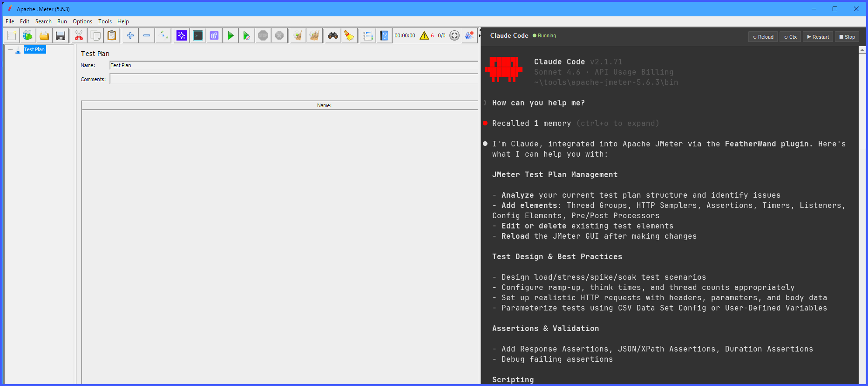
Task: Minimize the Apache JMeter window
Action: pos(814,9)
